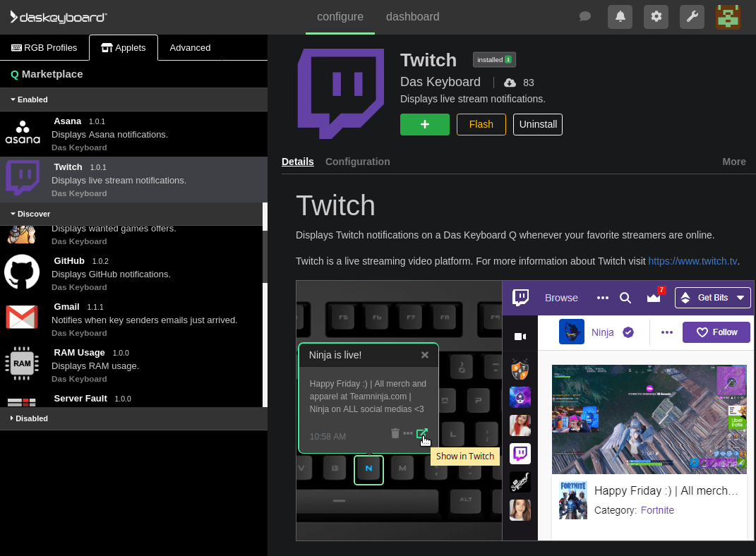
Task: Open the RGB Profiles tab
Action: [x=44, y=48]
